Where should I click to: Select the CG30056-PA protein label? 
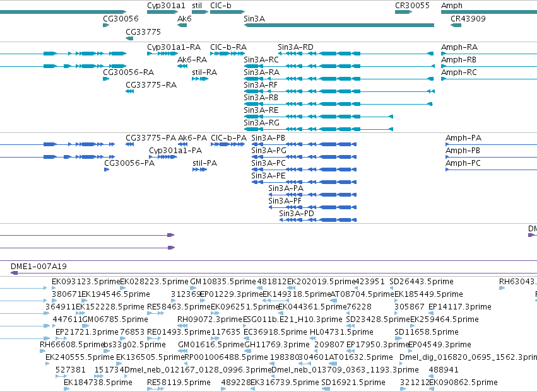point(129,163)
